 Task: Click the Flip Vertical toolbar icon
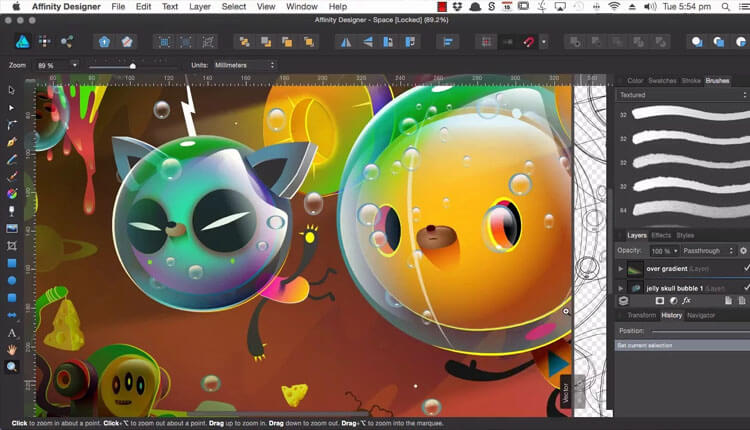(367, 42)
